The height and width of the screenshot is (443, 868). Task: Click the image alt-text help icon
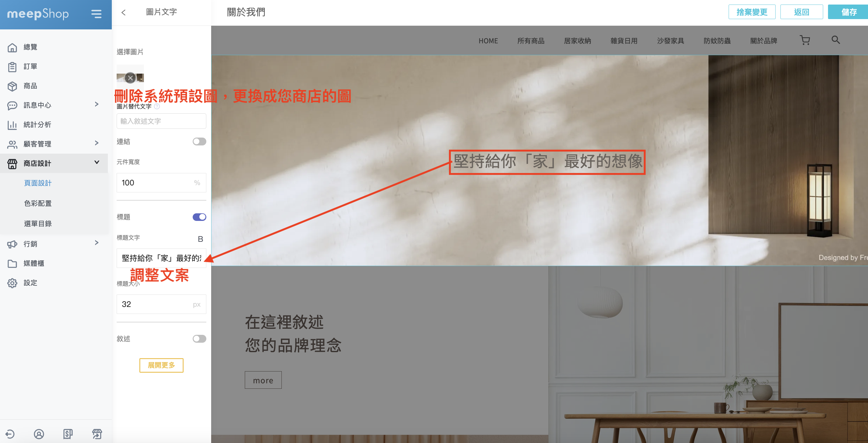click(157, 106)
